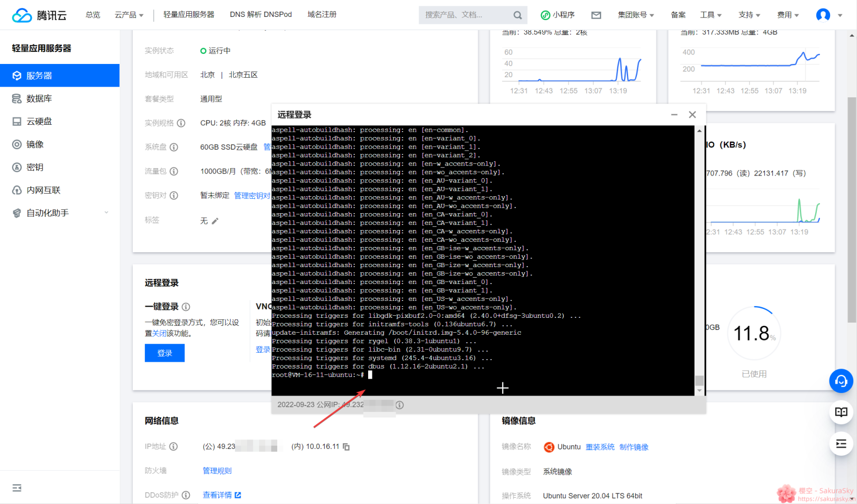Close the 远程登录 terminal dialog
857x504 pixels.
click(x=692, y=115)
